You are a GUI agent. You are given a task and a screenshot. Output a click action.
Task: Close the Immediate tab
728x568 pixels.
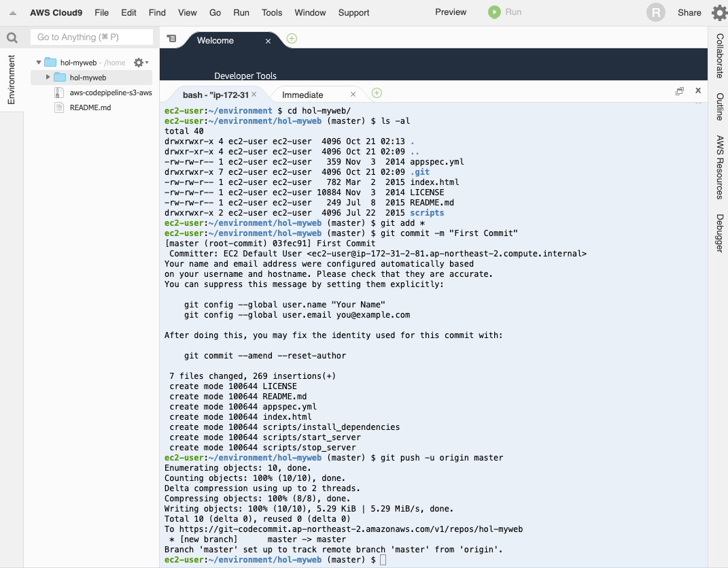point(353,95)
